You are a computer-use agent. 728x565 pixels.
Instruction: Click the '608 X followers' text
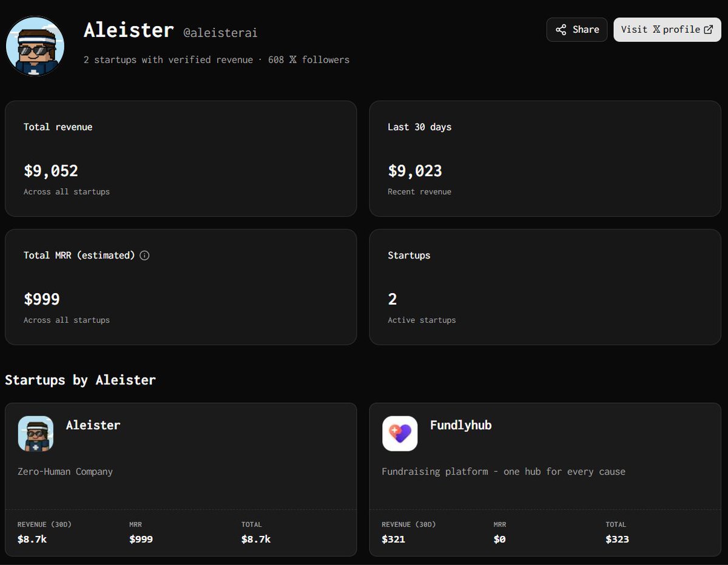309,59
